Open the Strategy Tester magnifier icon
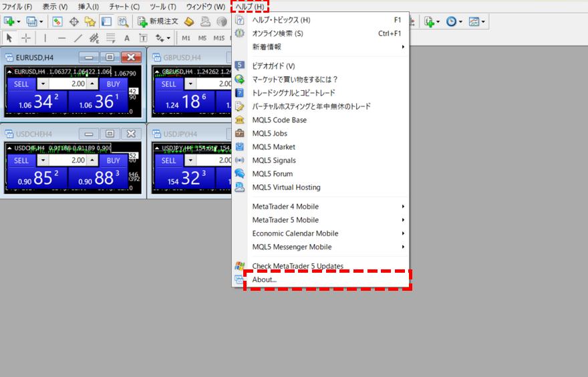 [x=123, y=21]
